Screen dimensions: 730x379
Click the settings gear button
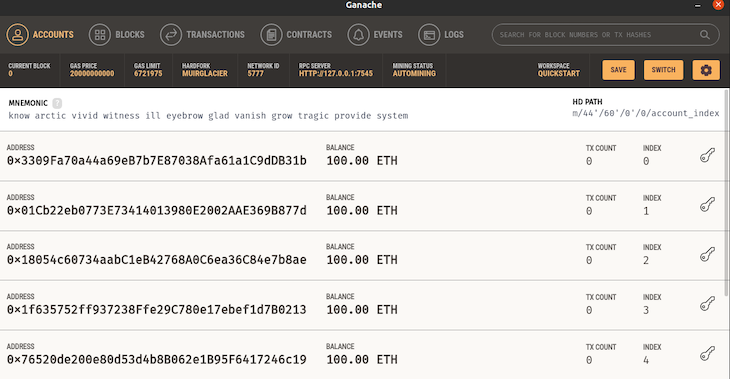706,70
